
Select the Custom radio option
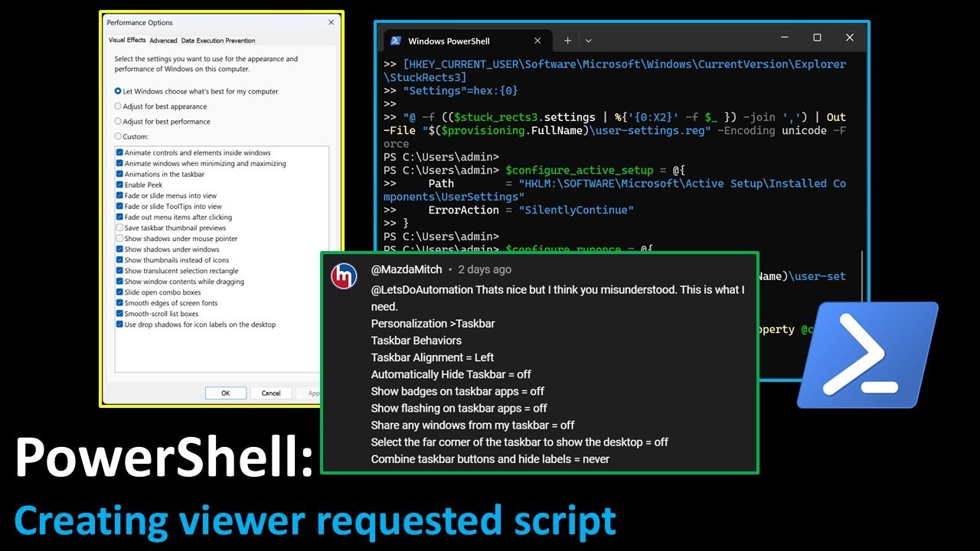tap(131, 136)
